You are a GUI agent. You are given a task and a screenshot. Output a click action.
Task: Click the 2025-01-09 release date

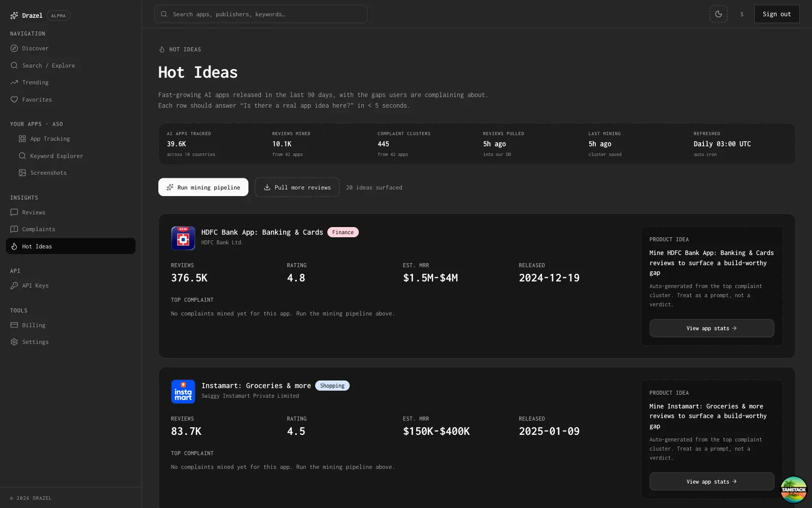point(549,431)
